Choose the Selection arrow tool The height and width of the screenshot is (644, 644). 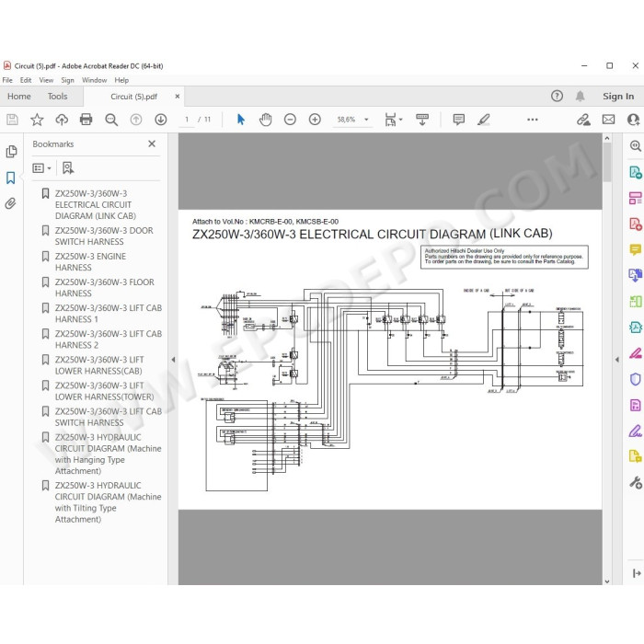coord(241,120)
